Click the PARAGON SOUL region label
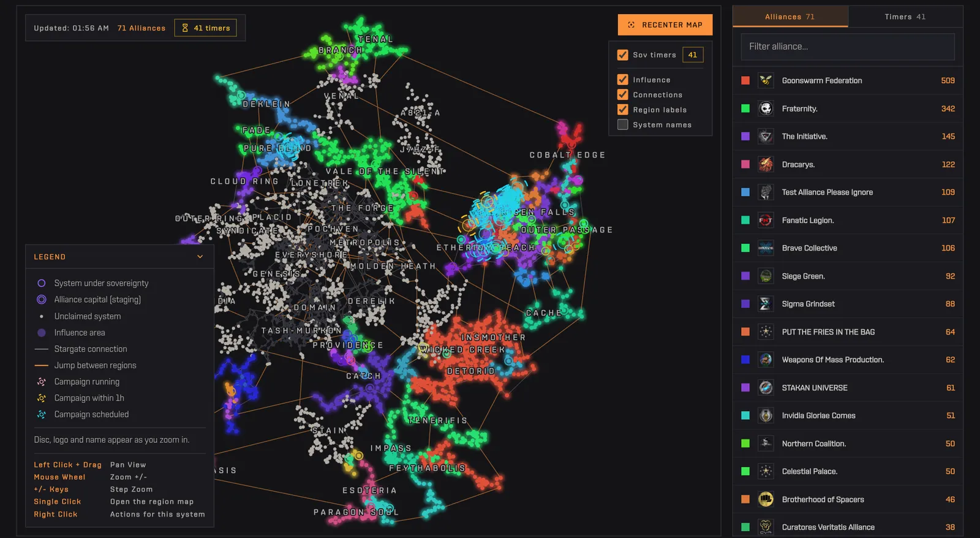 point(356,512)
